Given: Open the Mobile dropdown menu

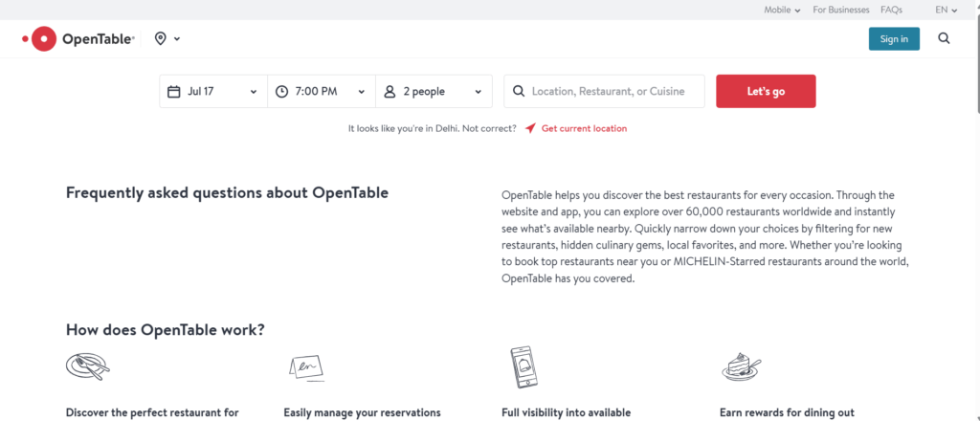Looking at the screenshot, I should (782, 10).
